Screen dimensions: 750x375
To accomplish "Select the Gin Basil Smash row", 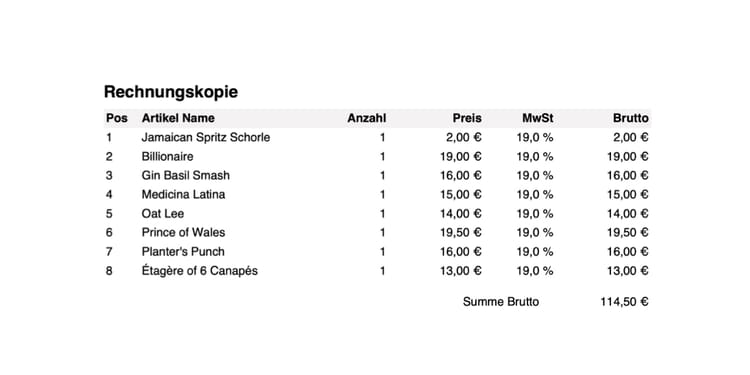I will tap(377, 176).
